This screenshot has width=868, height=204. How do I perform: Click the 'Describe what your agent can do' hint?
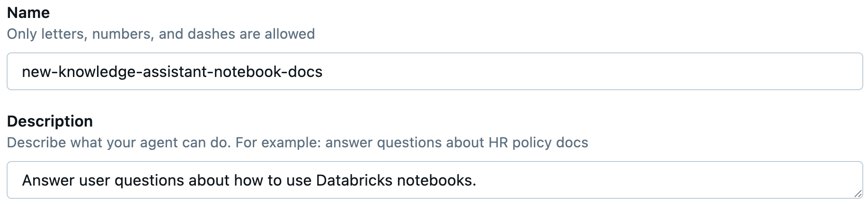(x=118, y=143)
